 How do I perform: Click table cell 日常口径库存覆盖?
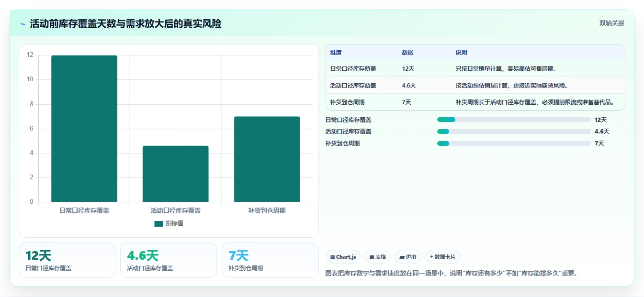click(353, 69)
